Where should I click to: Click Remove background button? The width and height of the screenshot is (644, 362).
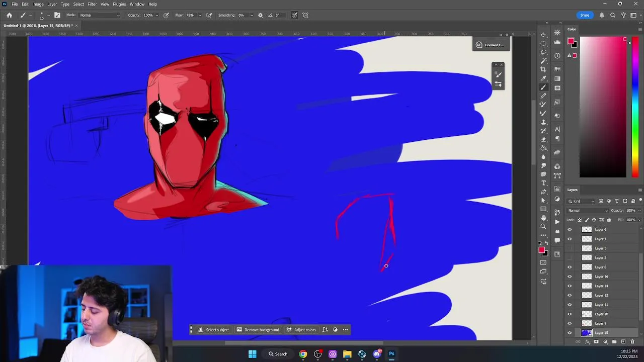(x=258, y=330)
